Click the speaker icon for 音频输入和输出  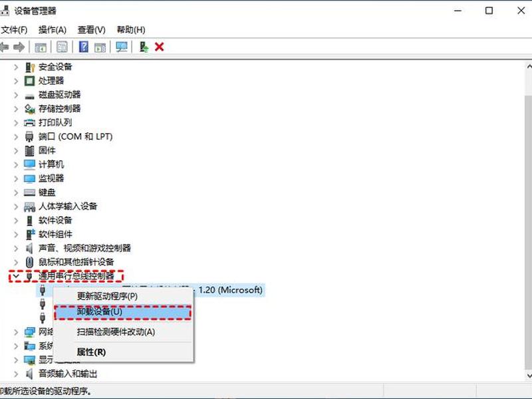[x=29, y=374]
